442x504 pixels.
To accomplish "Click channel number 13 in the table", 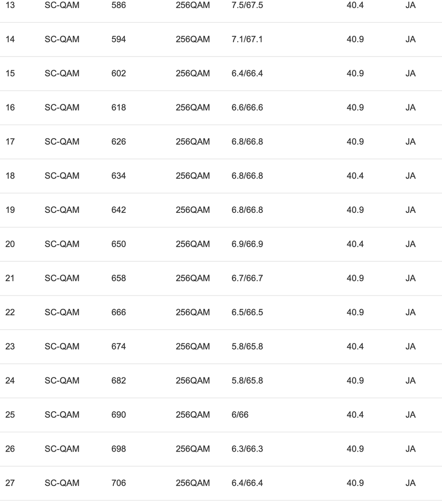I will [x=10, y=5].
